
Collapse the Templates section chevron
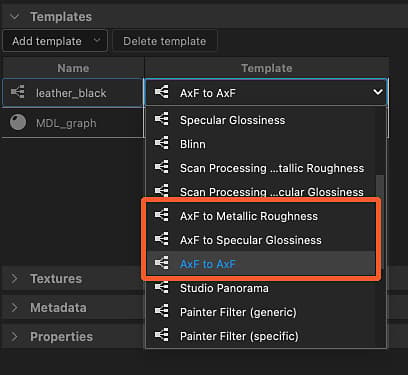(14, 17)
